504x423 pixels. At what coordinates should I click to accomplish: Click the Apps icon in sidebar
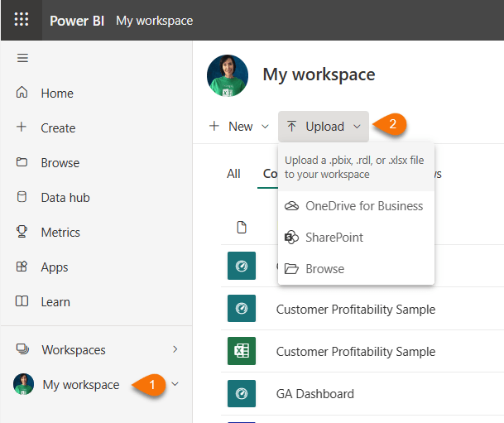(x=22, y=267)
